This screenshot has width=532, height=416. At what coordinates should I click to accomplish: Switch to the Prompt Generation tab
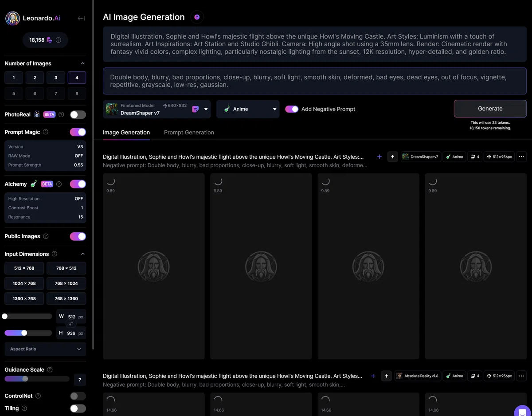[189, 133]
